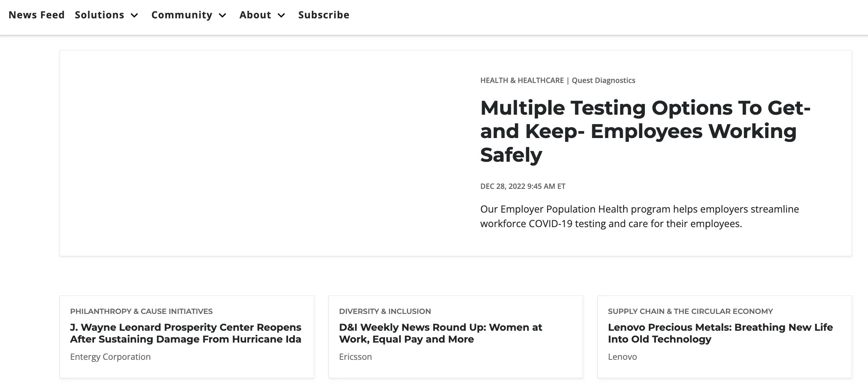
Task: Click PHILANTHROPY & CAUSE INITIATIVES category label
Action: click(141, 311)
